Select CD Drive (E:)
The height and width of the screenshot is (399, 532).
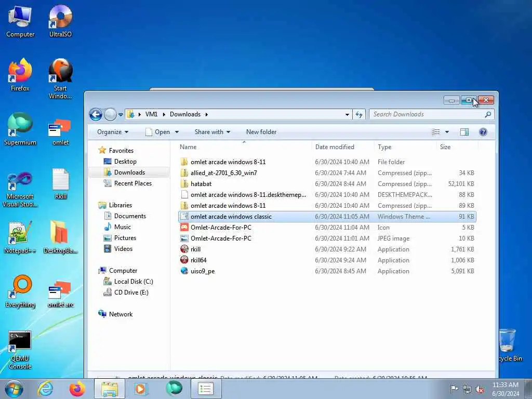point(131,292)
